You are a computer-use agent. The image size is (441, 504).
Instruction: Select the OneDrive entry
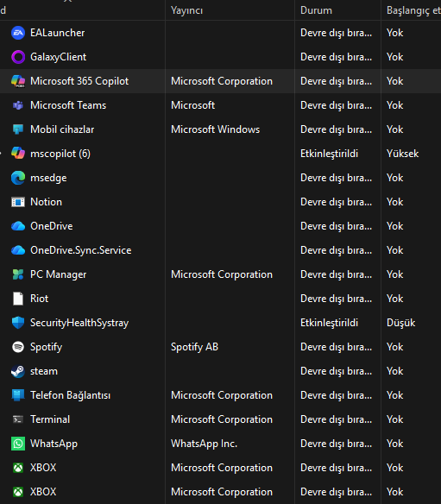(52, 226)
